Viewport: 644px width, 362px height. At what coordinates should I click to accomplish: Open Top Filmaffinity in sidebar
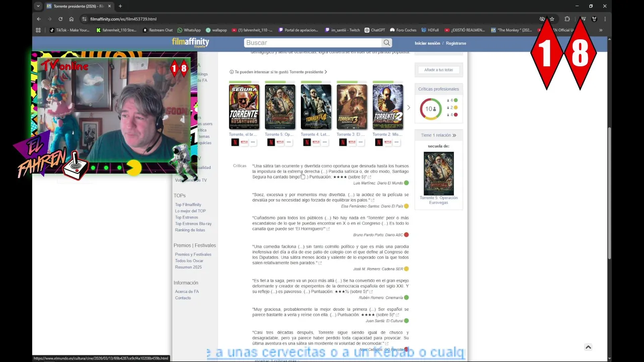188,205
